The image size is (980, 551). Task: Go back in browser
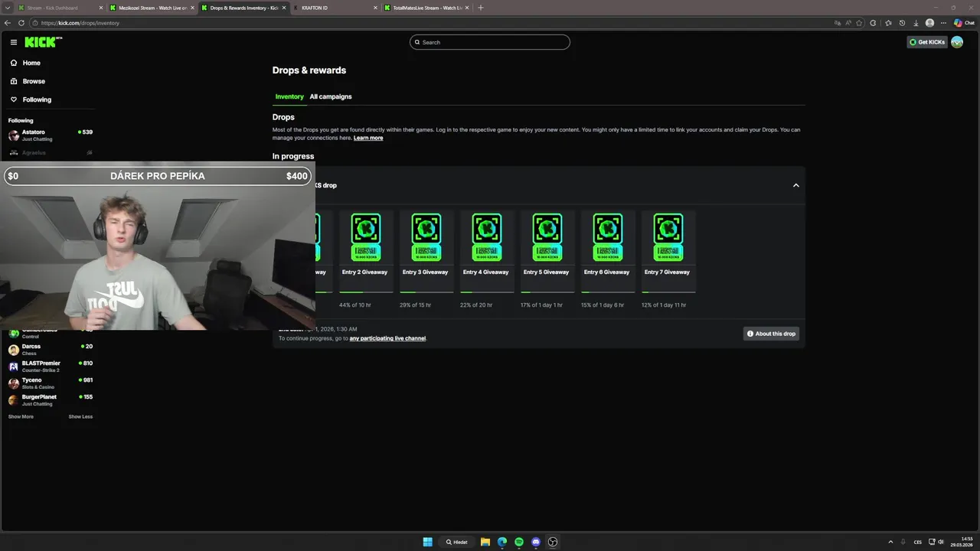pyautogui.click(x=8, y=23)
